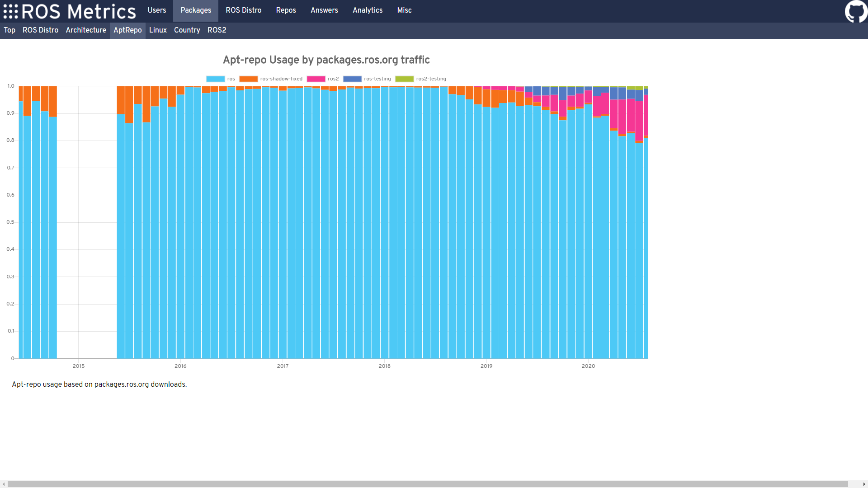Open the Packages menu
Screen dimensions: 868x488
point(196,10)
